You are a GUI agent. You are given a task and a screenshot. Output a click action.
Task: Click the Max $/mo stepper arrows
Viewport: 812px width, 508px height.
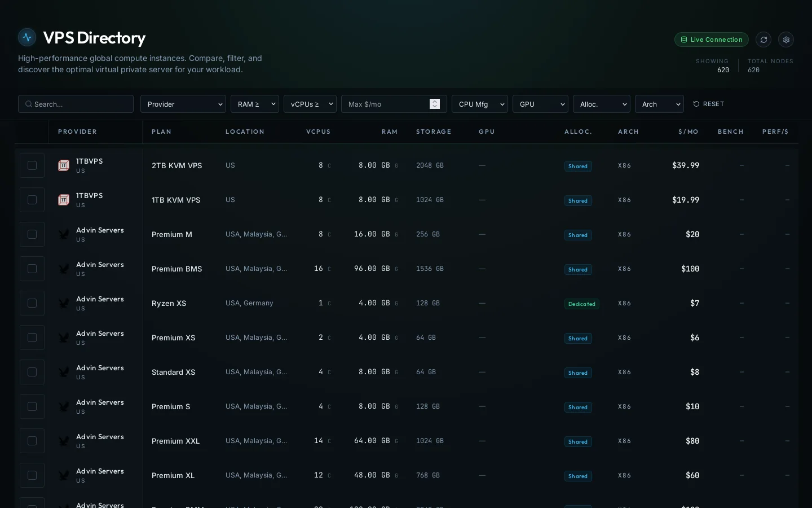click(435, 104)
